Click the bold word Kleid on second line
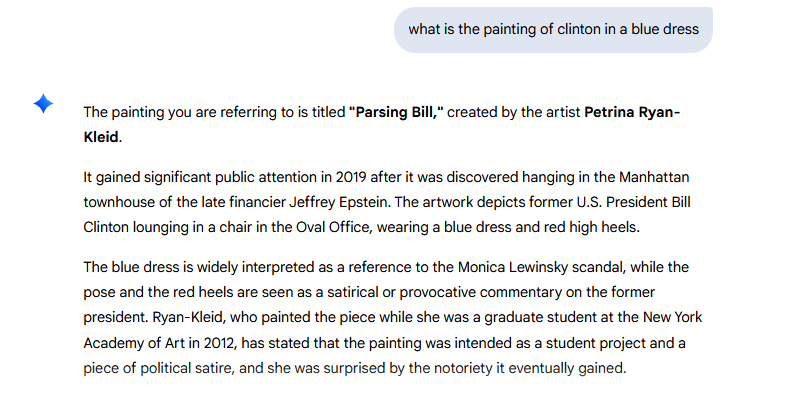 point(101,137)
